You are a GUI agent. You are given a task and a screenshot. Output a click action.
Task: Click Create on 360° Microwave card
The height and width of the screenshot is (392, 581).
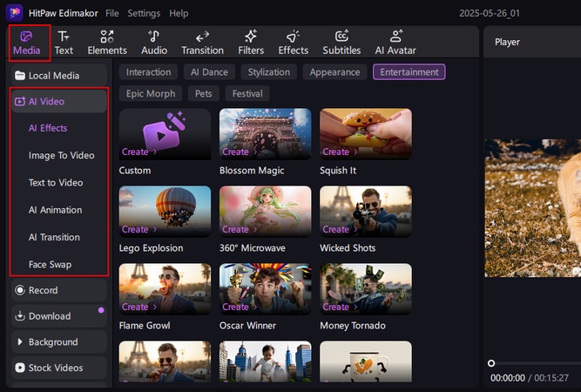(x=240, y=229)
